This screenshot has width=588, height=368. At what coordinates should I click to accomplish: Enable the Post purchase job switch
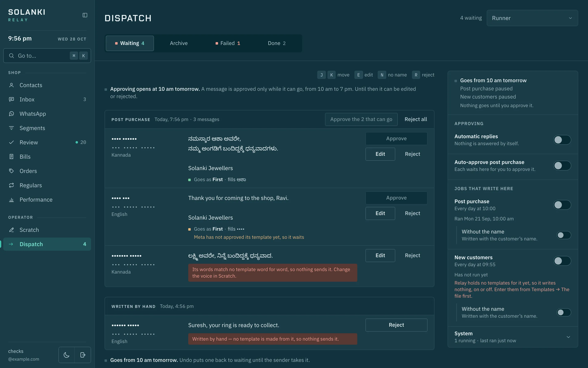click(562, 205)
